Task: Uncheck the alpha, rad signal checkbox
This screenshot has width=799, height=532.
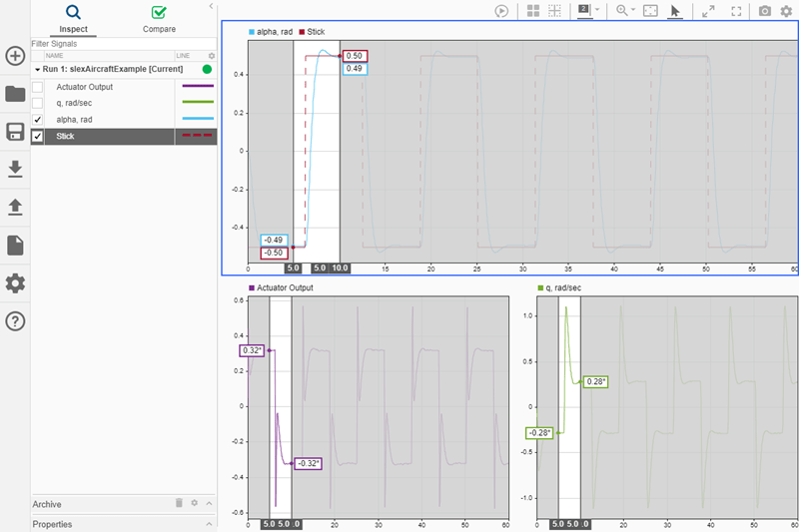Action: (38, 120)
